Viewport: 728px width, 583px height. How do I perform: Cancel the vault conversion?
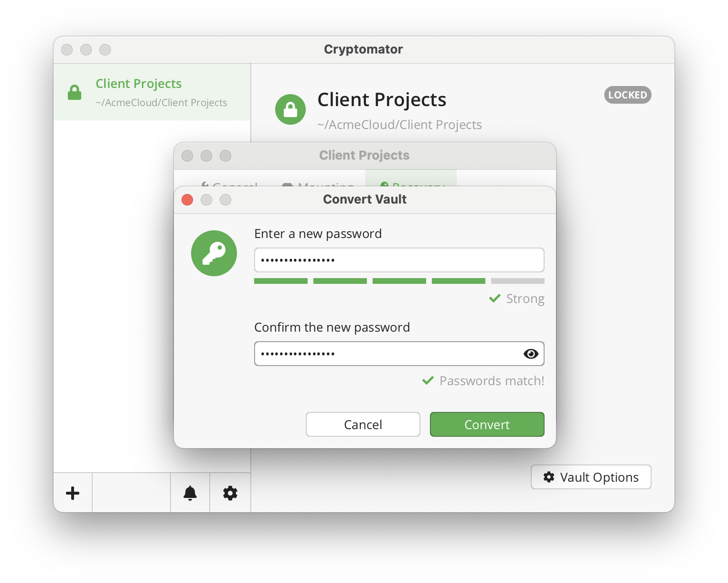[x=363, y=424]
